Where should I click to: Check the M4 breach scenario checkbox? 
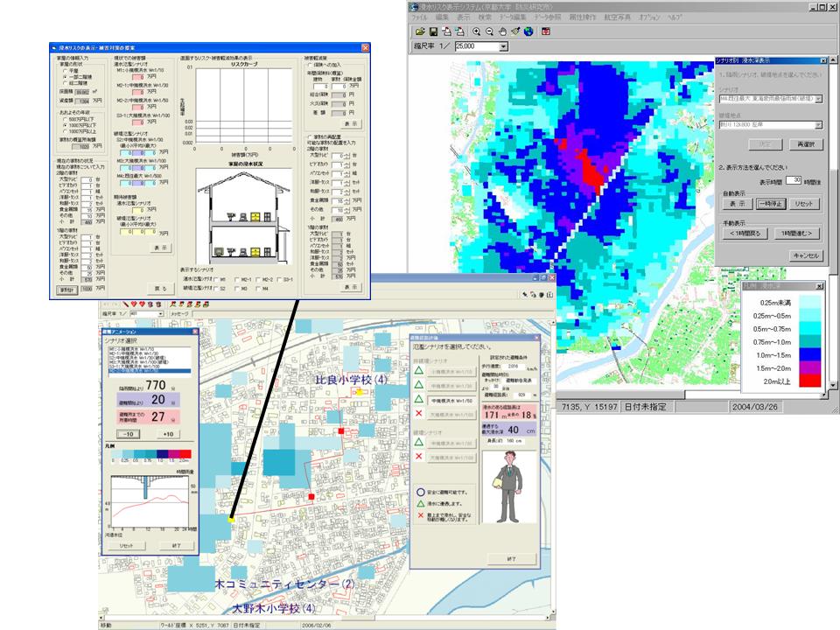click(259, 288)
